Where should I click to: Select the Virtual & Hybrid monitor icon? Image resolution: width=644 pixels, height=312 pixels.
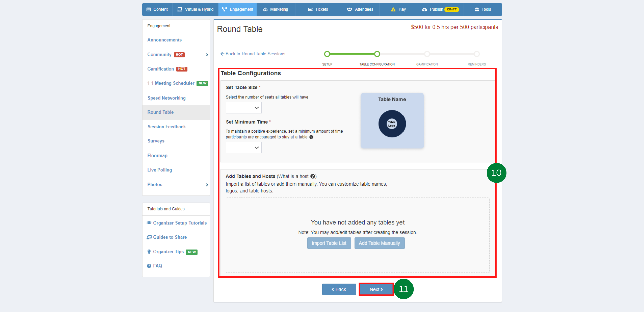pos(179,9)
